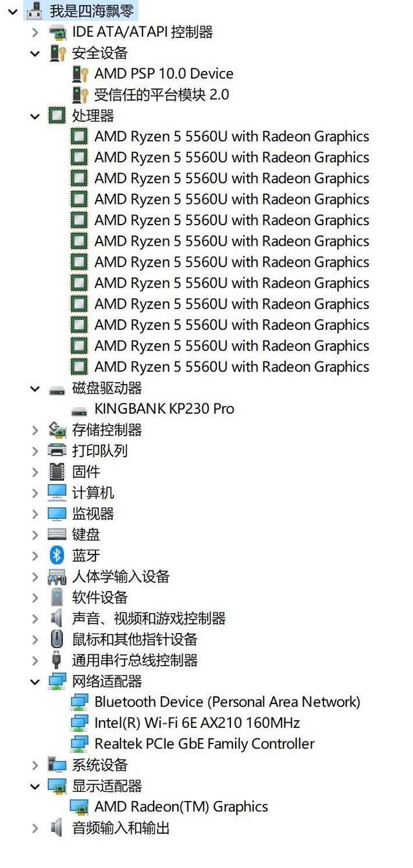Click the 鼠标和其他指针设备 mouse icon
Image resolution: width=413 pixels, height=868 pixels.
point(57,640)
